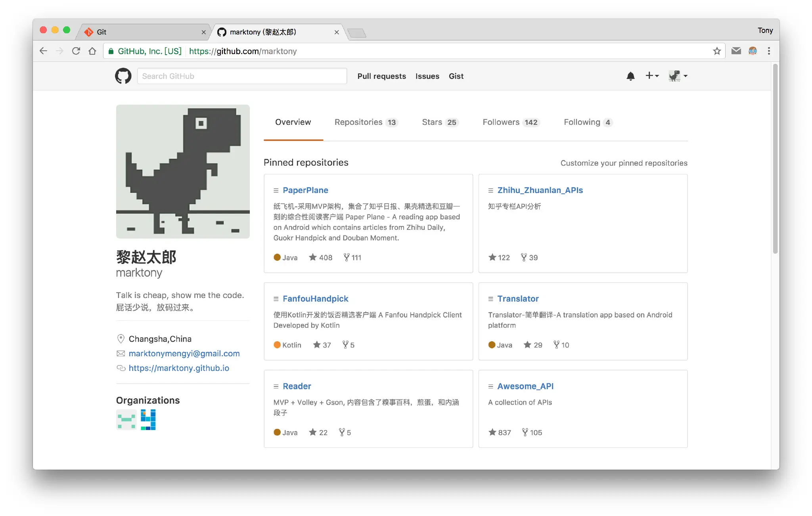Image resolution: width=812 pixels, height=516 pixels.
Task: Click the Kotlin language dot on FanfouHandpick
Action: (277, 345)
